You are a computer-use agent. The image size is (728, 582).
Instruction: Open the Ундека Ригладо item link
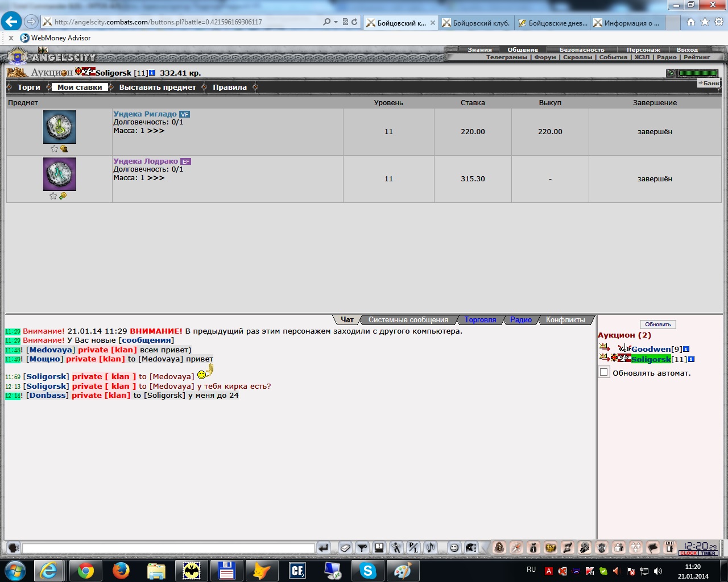pos(145,114)
